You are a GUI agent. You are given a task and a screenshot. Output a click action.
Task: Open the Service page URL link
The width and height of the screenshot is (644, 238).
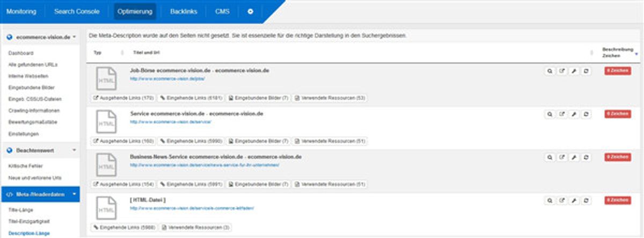coord(171,122)
